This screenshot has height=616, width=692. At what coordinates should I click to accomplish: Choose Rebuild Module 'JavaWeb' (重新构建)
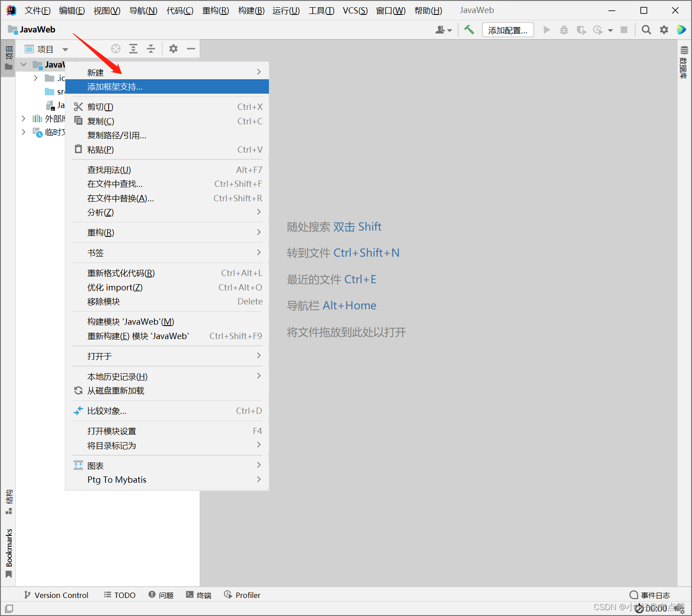(x=167, y=336)
